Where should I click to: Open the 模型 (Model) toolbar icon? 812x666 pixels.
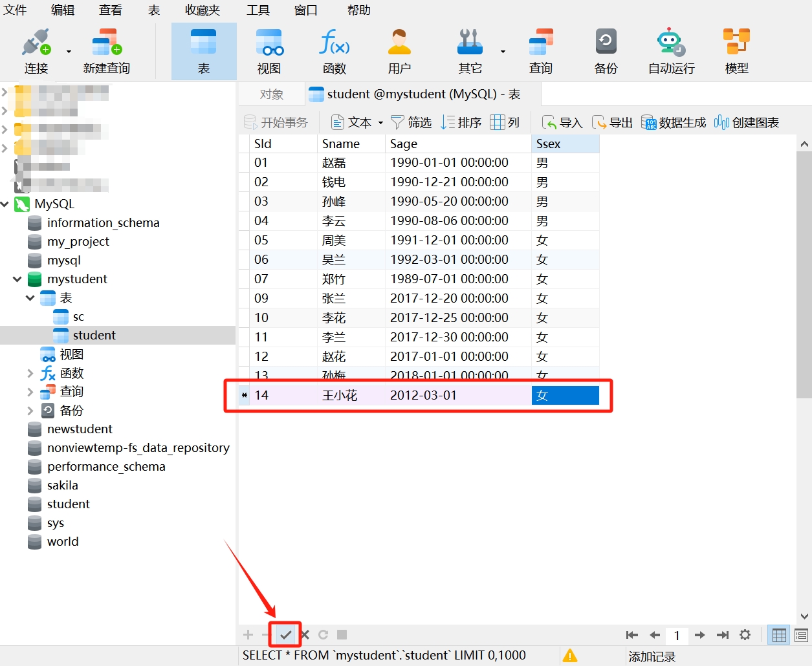pos(736,51)
